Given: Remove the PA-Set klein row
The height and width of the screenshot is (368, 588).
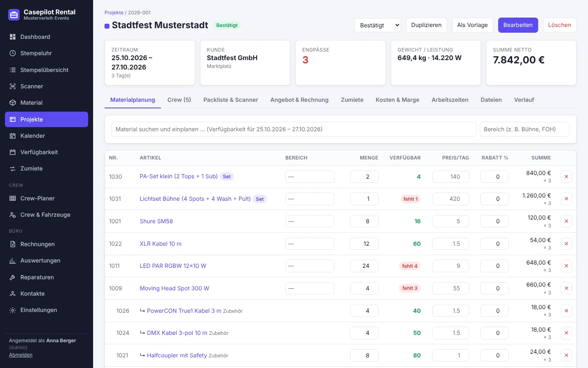Looking at the screenshot, I should 566,177.
